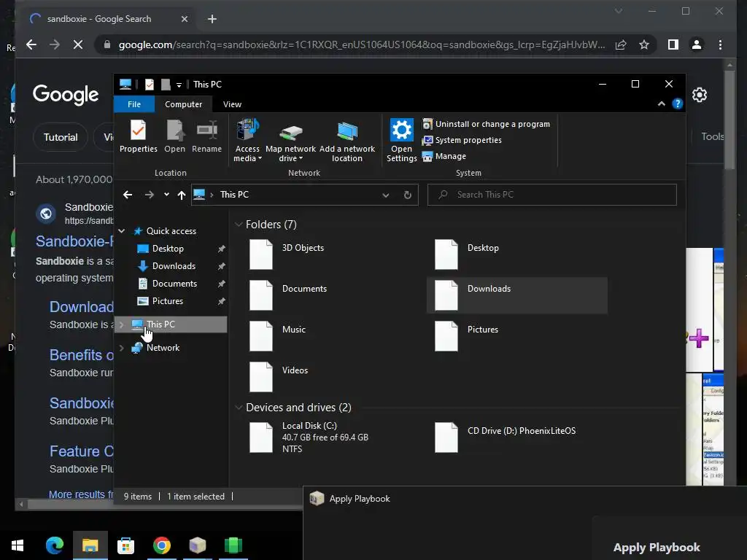Collapse the Folders (7) group

239,225
